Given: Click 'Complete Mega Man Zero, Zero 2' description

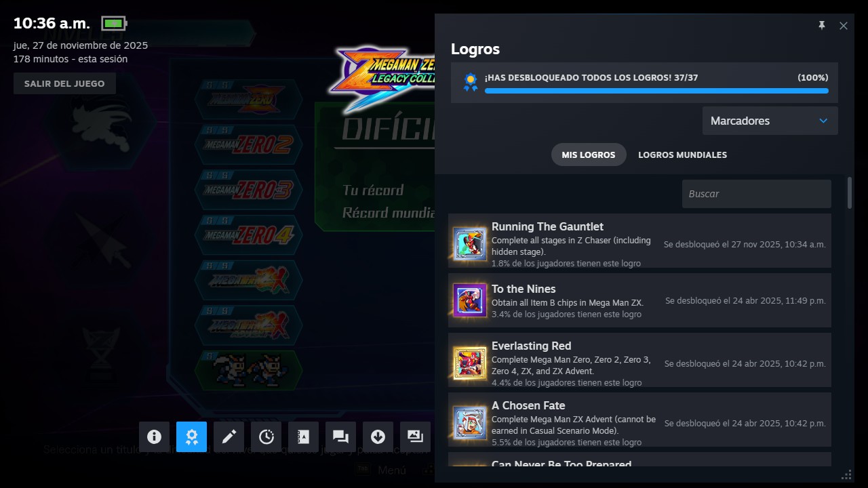Looking at the screenshot, I should coord(571,365).
